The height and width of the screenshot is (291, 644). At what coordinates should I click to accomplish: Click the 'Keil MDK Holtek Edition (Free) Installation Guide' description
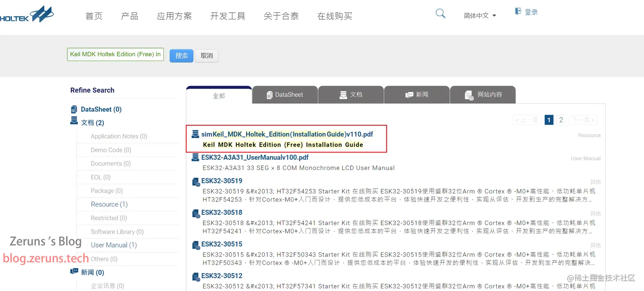tap(283, 145)
